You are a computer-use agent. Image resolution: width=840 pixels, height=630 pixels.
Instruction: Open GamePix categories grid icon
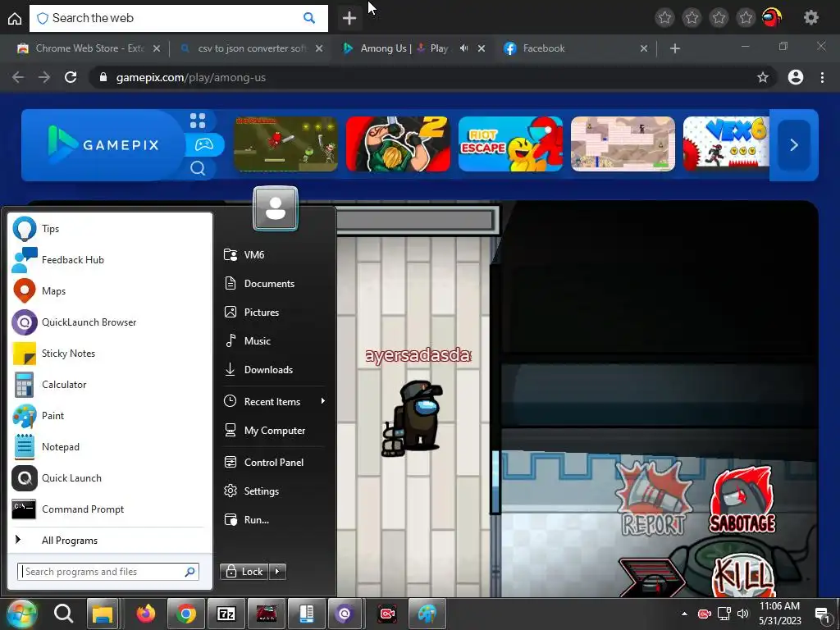coord(198,121)
